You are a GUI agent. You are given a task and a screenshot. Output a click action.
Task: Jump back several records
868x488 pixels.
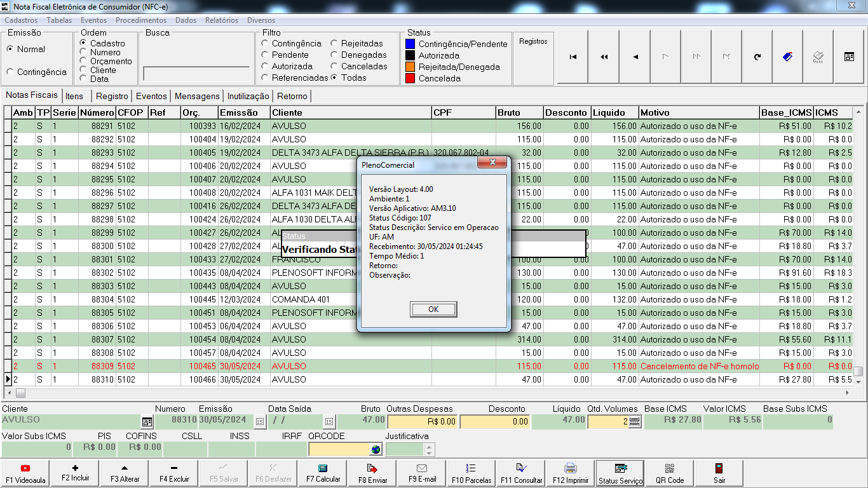(604, 57)
